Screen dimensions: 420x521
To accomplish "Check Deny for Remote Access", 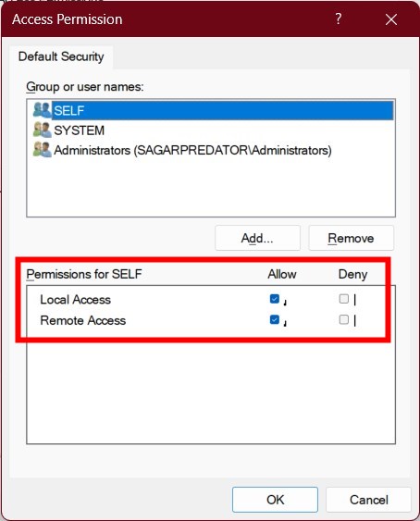I will click(x=343, y=319).
